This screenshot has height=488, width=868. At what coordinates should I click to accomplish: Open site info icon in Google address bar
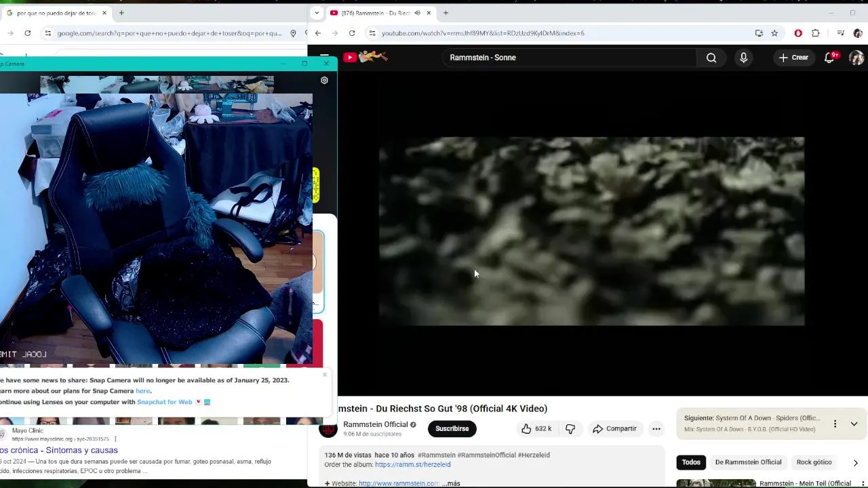47,33
